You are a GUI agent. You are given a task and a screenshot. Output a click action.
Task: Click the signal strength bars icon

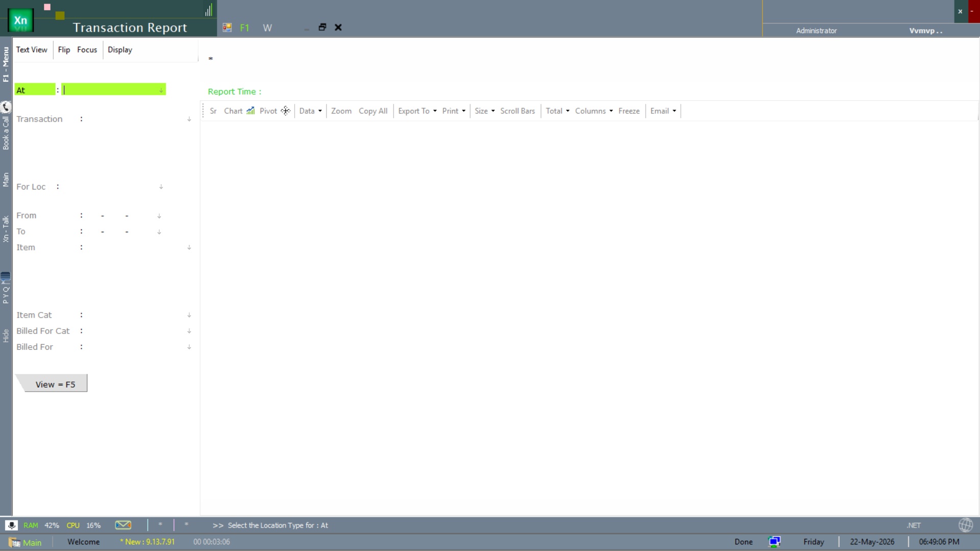tap(208, 10)
